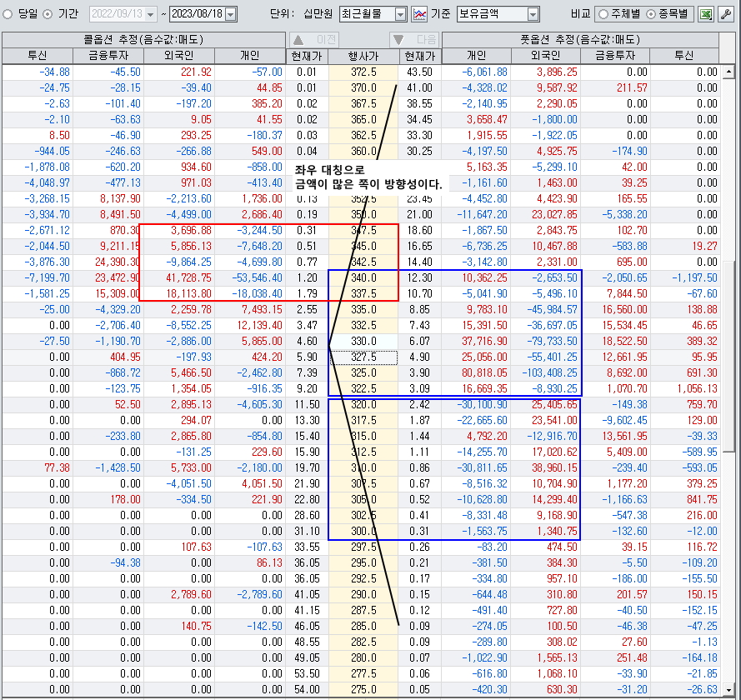Choose the 종목별 comparison option

pyautogui.click(x=651, y=14)
